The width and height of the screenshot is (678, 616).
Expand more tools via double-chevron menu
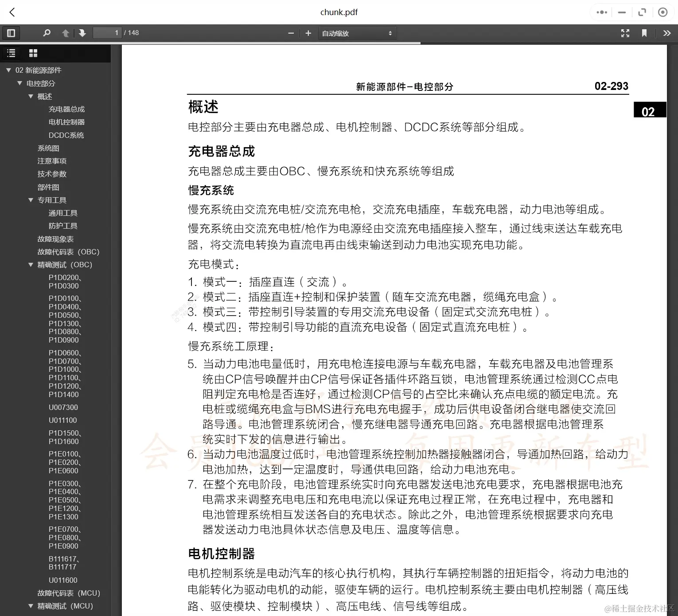coord(666,33)
